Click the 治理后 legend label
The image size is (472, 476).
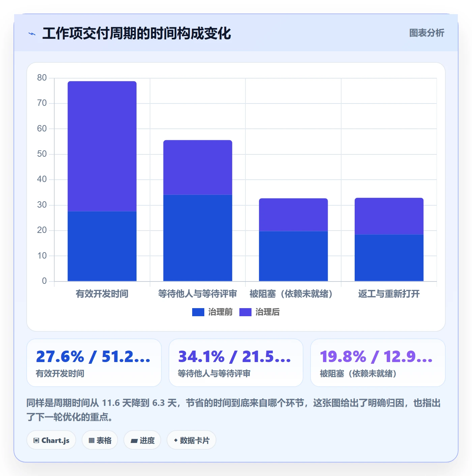click(268, 312)
